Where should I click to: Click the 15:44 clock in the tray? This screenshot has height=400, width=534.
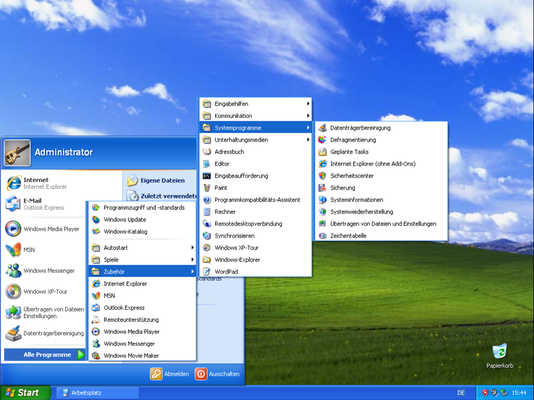pos(519,393)
